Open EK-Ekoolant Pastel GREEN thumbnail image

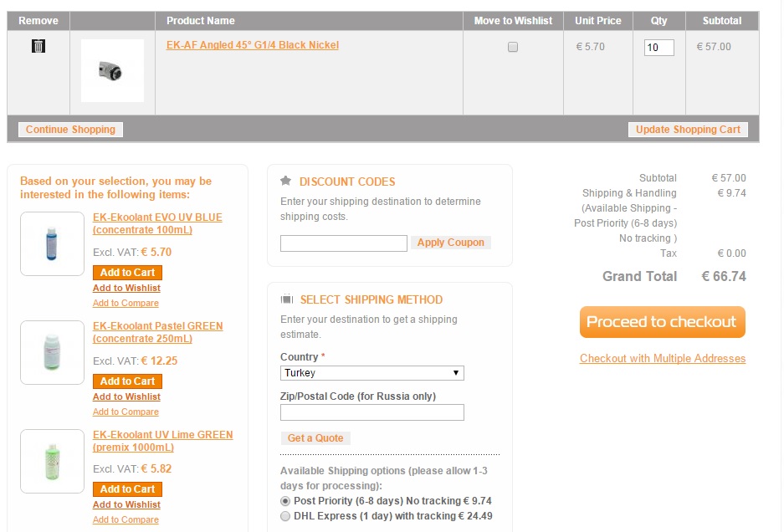(52, 352)
